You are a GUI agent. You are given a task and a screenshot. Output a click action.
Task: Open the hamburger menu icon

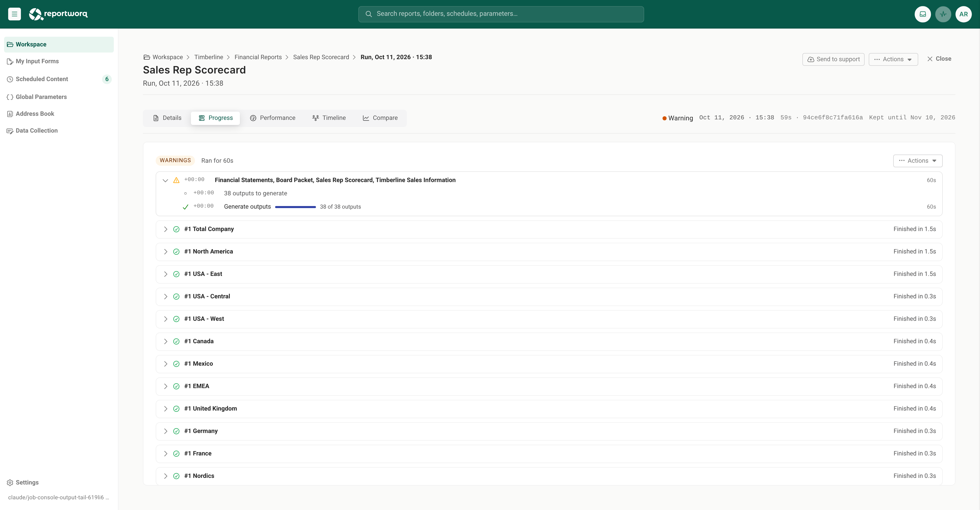15,14
